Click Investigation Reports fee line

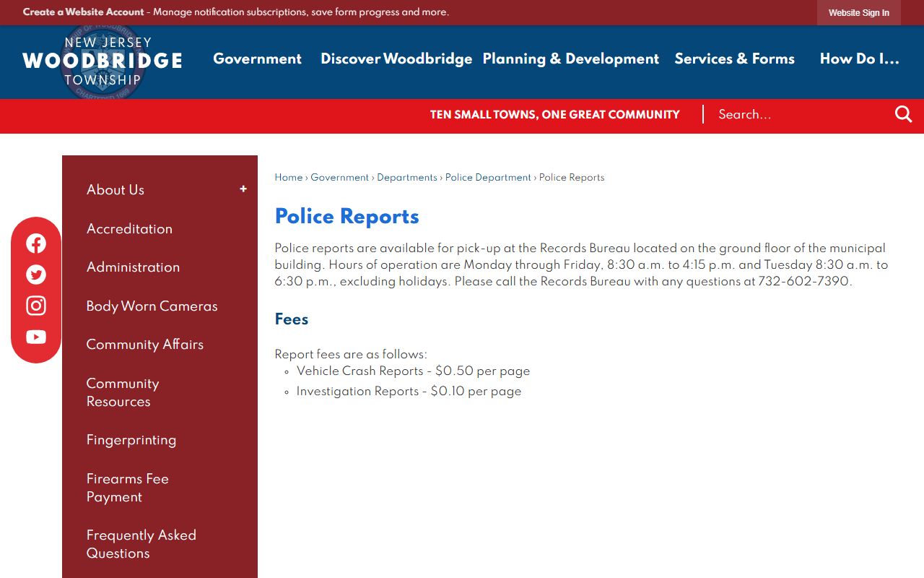point(409,392)
